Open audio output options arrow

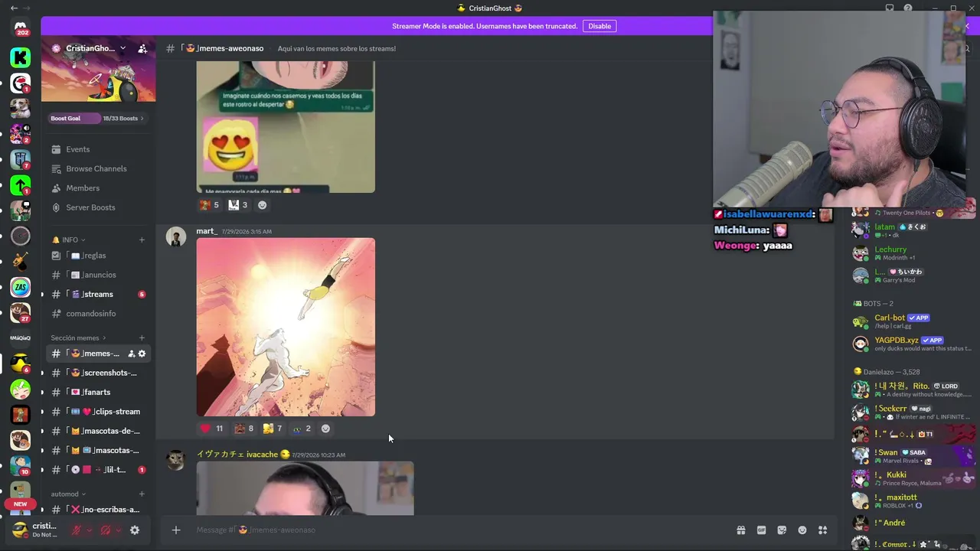[119, 530]
